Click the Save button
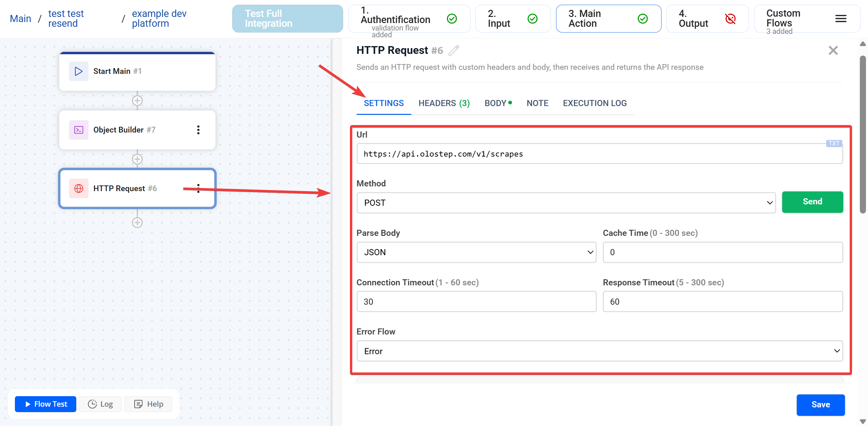The width and height of the screenshot is (868, 426). (x=821, y=405)
